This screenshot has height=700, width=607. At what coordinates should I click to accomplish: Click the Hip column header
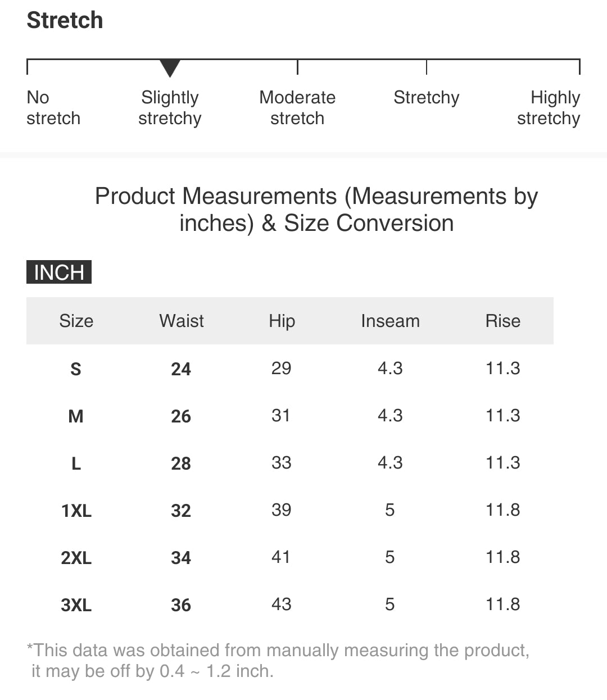[x=282, y=321]
